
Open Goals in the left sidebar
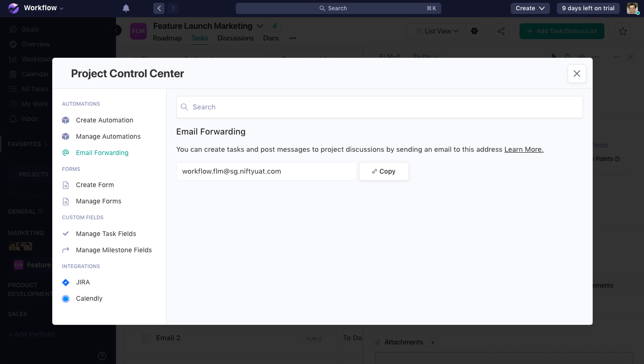(30, 29)
